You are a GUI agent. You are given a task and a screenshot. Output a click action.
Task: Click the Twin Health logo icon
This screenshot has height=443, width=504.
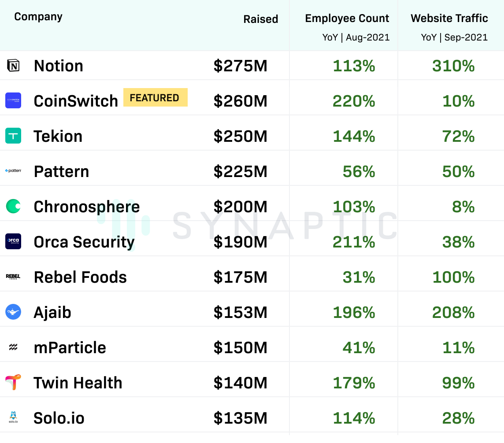(x=13, y=382)
